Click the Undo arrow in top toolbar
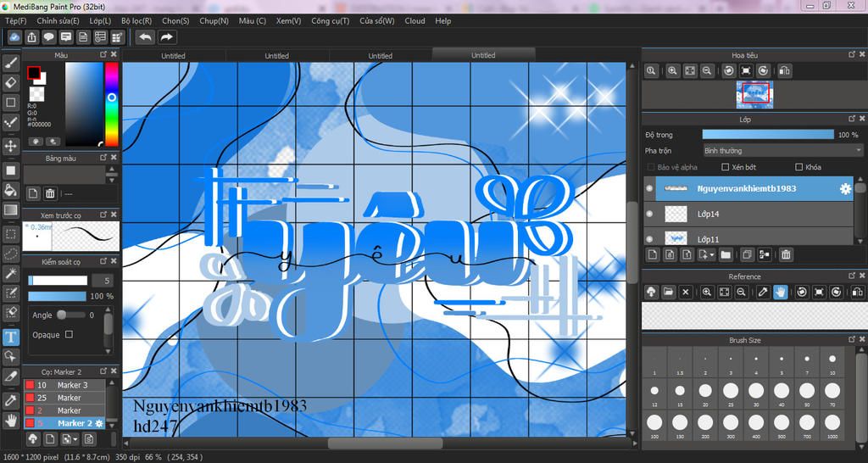The image size is (868, 463). (145, 37)
